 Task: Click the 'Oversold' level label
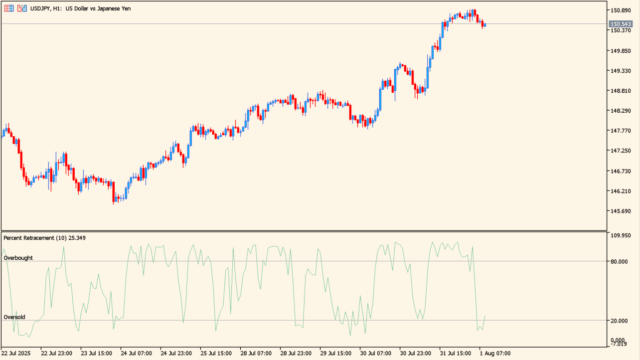(14, 317)
